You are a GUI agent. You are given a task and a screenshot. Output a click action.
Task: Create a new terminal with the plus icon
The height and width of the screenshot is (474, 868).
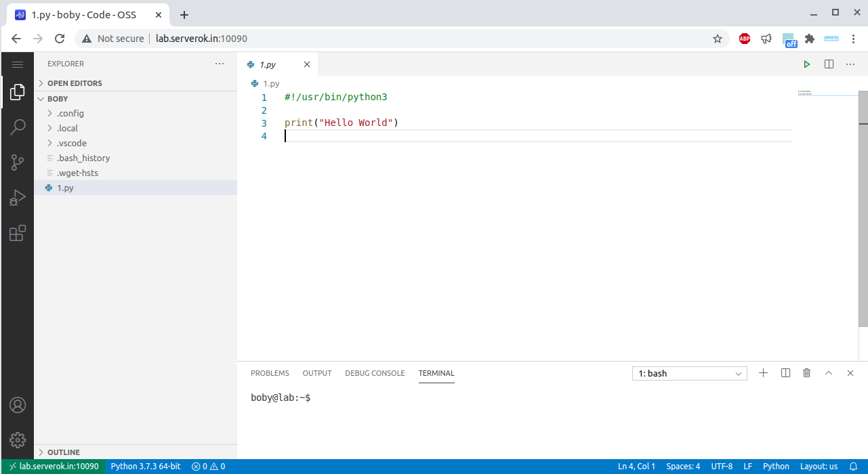[764, 372]
